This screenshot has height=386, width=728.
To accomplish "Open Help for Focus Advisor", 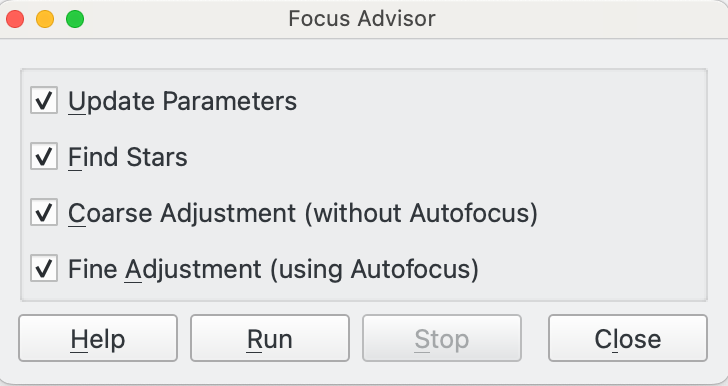I will 98,338.
